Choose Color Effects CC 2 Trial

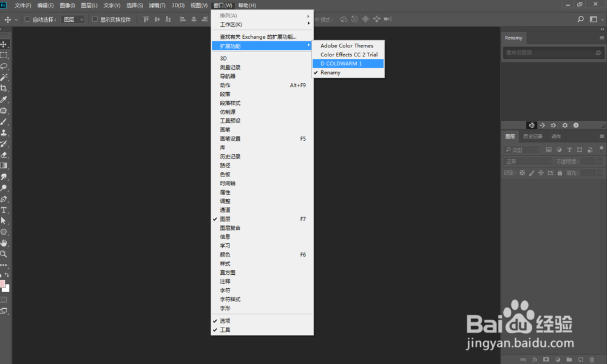(348, 55)
